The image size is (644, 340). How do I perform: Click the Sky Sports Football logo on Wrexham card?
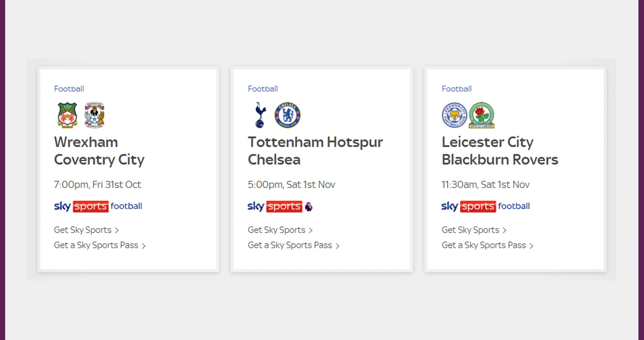(x=98, y=206)
